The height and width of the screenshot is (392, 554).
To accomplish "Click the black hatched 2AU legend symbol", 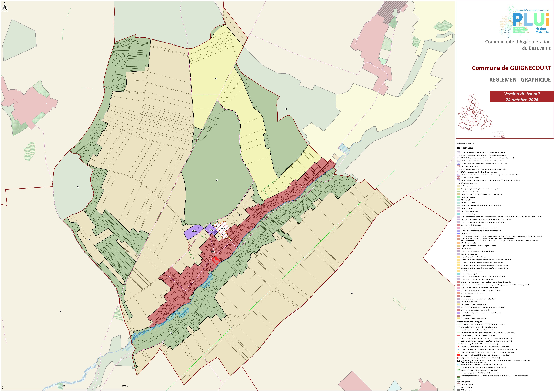I will pyautogui.click(x=458, y=183).
